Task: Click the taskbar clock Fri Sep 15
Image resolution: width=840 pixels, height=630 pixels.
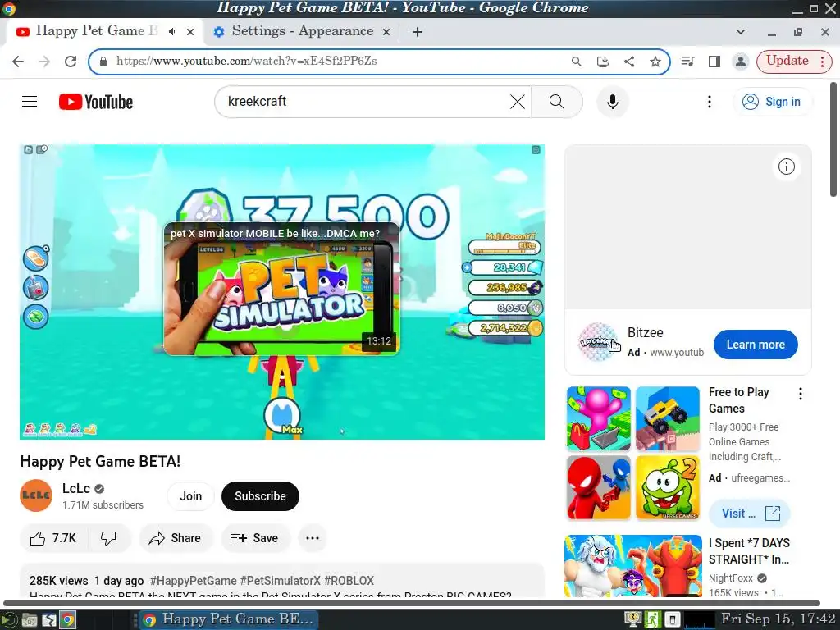Action: tap(778, 619)
